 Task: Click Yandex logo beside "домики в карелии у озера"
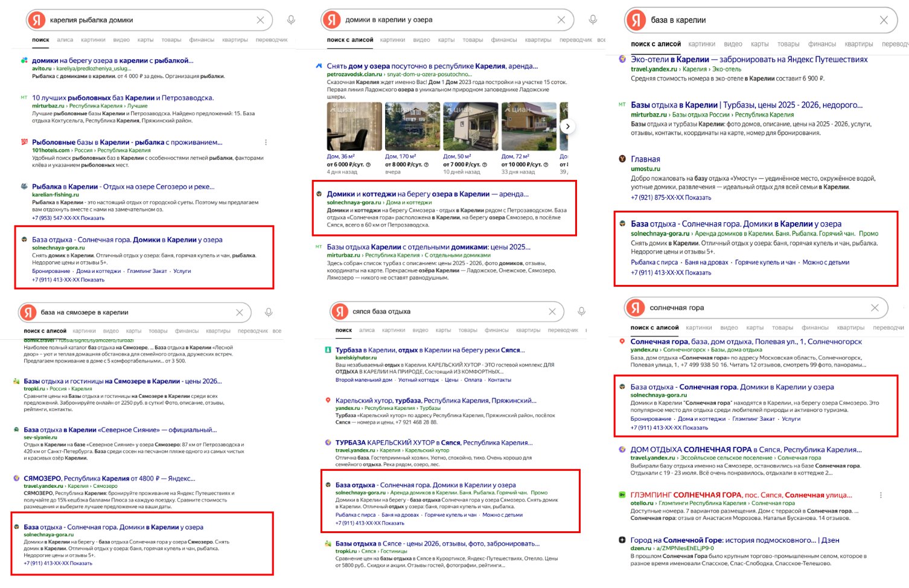331,20
